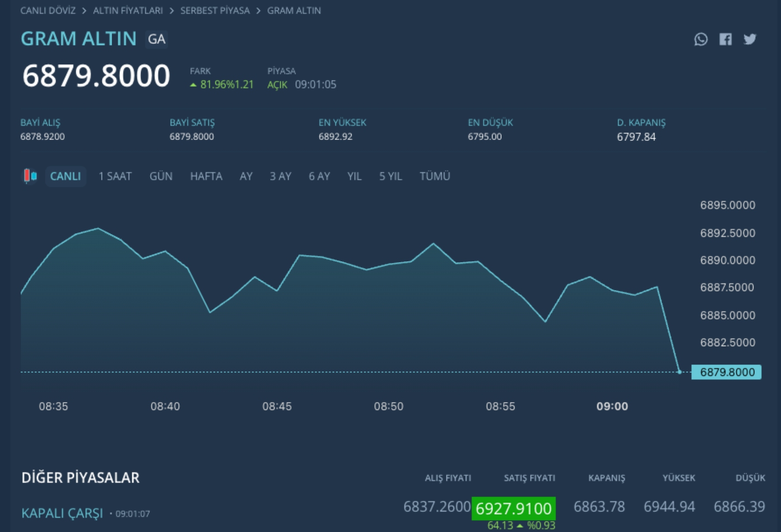
Task: Toggle candlestick chart type icon
Action: 30,176
